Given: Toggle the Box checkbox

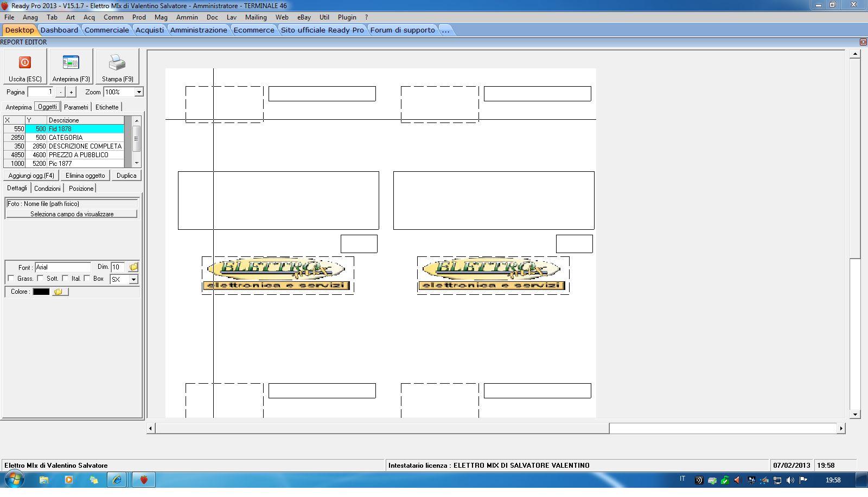Looking at the screenshot, I should 87,279.
